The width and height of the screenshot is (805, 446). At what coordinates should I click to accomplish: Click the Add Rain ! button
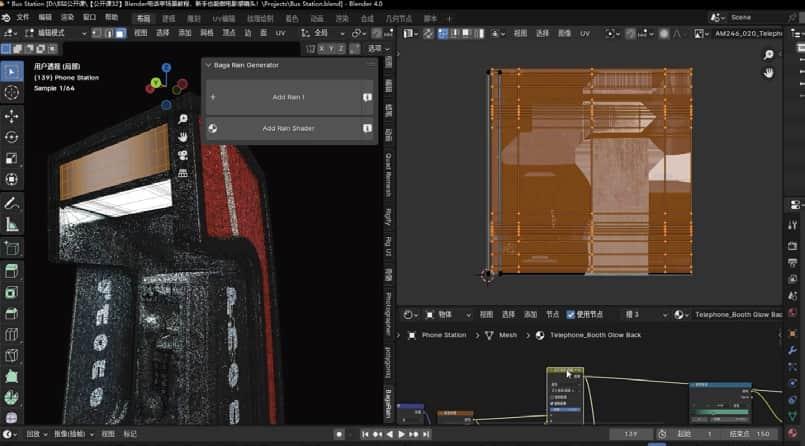[288, 97]
